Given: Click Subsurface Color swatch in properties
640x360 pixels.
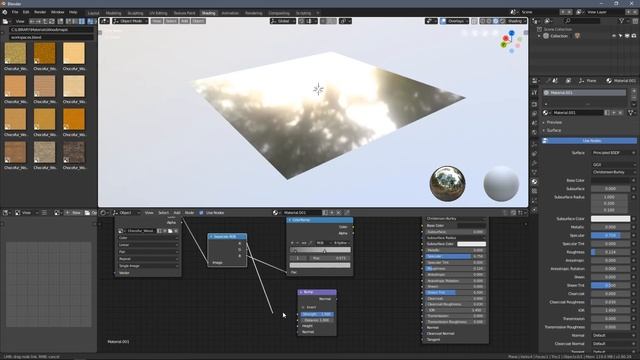Looking at the screenshot, I should point(611,219).
